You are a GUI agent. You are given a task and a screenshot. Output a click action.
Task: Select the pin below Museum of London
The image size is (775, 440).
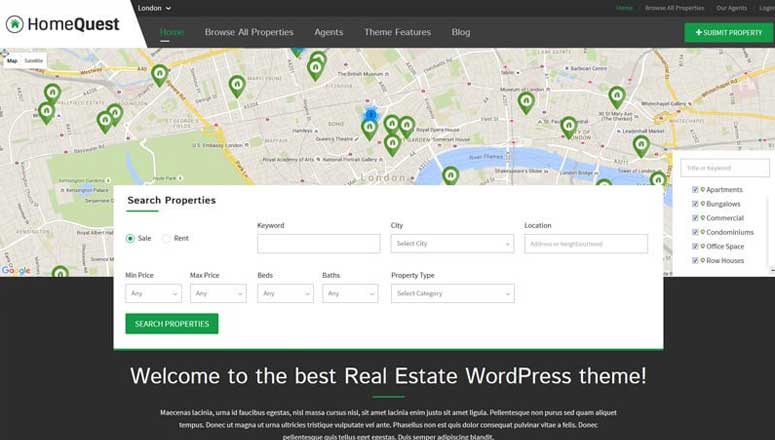click(x=526, y=102)
